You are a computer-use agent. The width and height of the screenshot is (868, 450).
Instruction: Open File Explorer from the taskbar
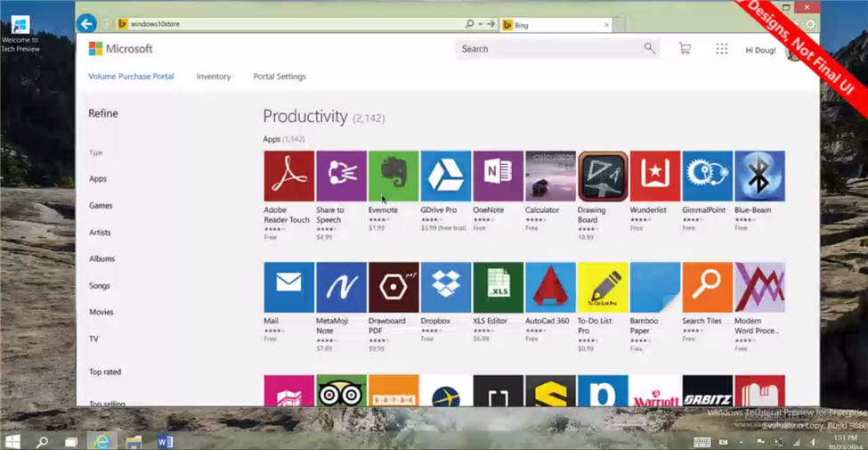click(x=134, y=442)
